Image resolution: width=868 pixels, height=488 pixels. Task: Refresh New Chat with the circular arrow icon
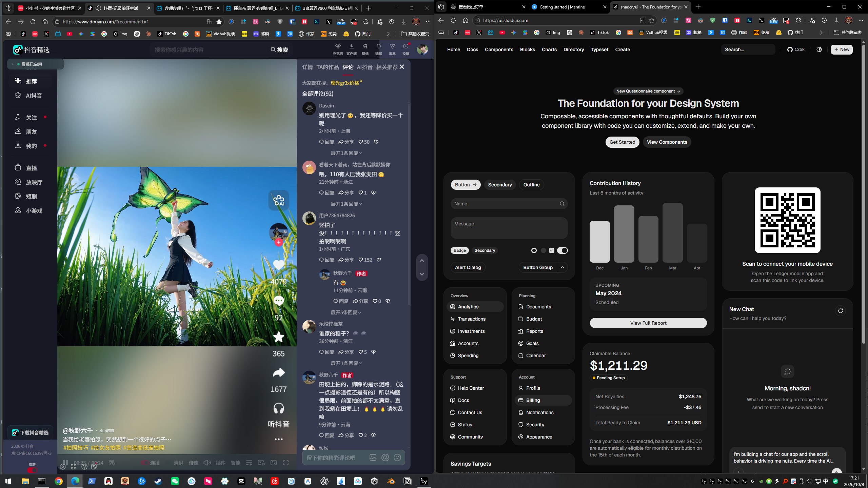841,311
